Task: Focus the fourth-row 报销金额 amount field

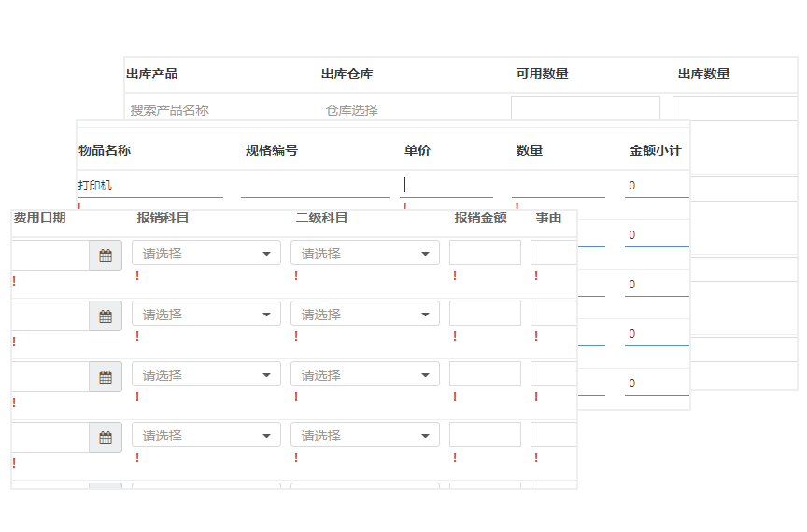Action: tap(485, 435)
